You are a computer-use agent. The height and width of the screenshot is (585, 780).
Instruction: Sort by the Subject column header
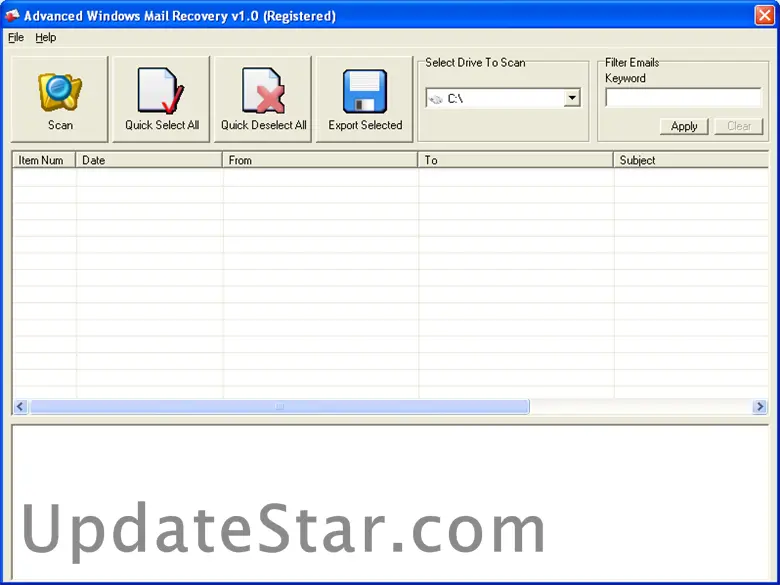(691, 160)
